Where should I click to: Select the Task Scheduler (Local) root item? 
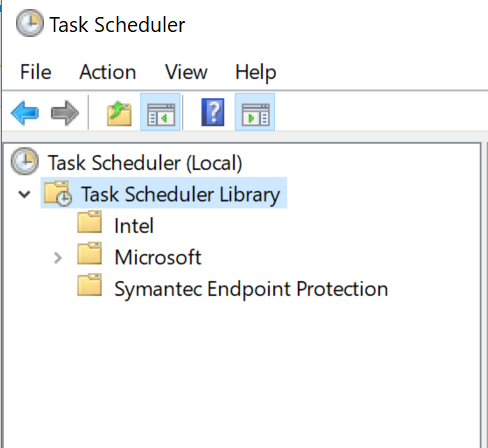pos(145,163)
